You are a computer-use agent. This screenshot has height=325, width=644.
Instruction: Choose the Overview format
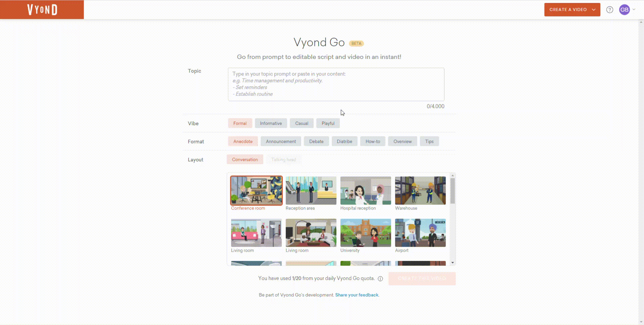[403, 141]
